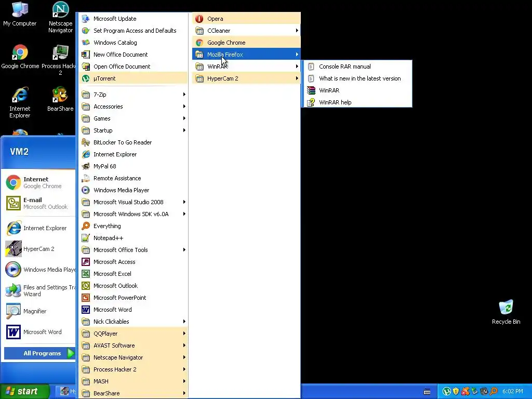Open Magnifier from Start menu
Screen dimensions: 532x399
(39, 311)
